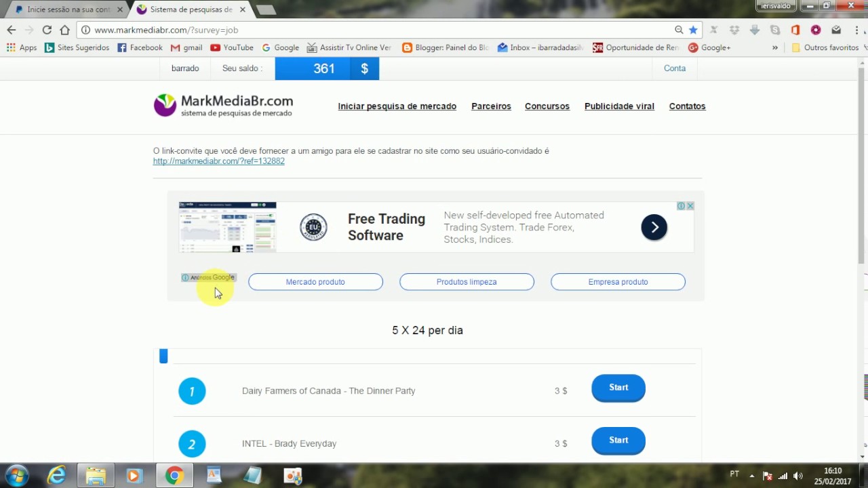Screen dimensions: 868x488
Task: Start the INTEL Brady Everyday survey
Action: point(618,441)
